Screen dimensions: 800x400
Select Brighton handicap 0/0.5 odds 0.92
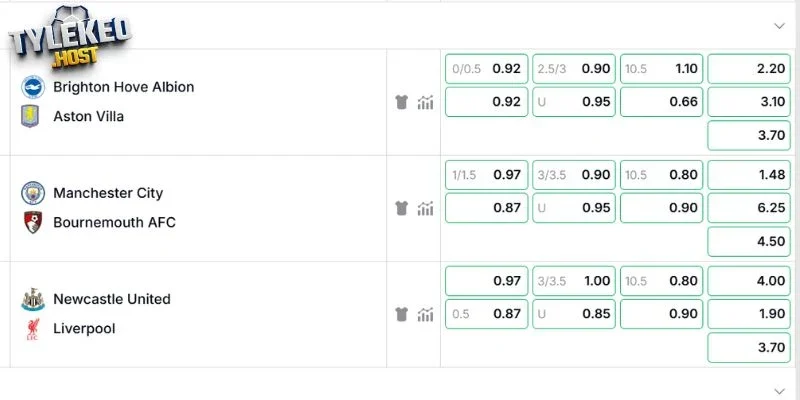click(x=487, y=68)
